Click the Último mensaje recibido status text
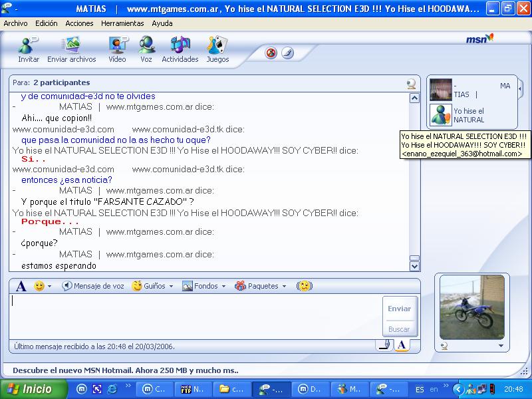This screenshot has height=399, width=532. [94, 346]
